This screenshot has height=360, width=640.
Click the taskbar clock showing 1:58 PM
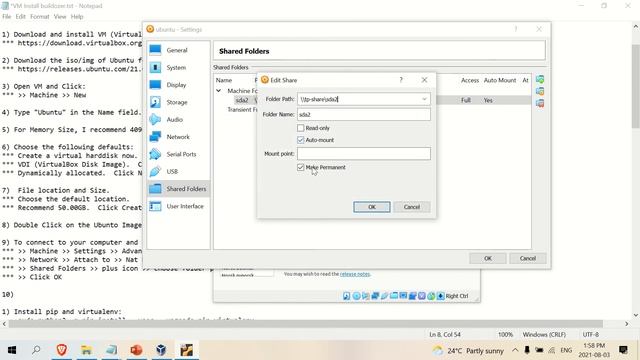point(594,350)
